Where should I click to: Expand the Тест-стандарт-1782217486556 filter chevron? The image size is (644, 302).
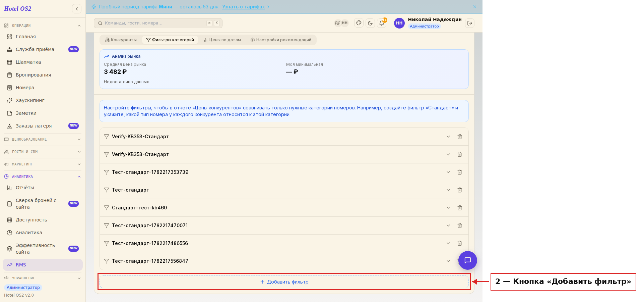pyautogui.click(x=448, y=243)
